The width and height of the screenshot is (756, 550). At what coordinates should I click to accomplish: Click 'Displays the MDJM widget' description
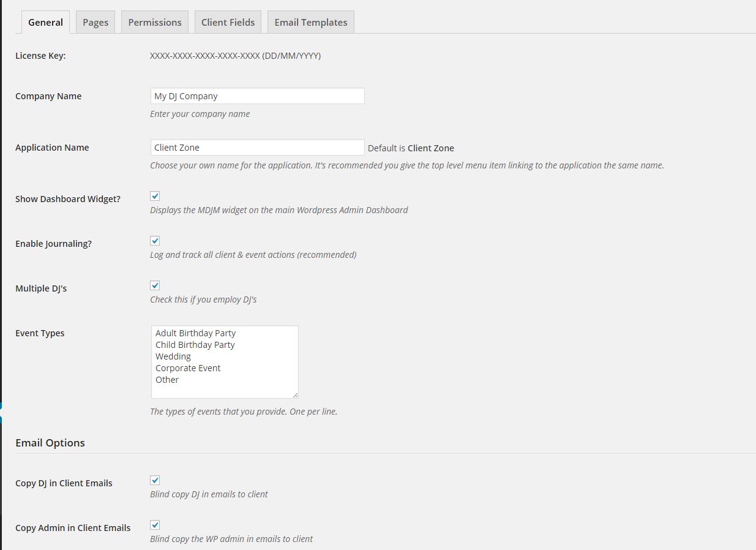(279, 210)
